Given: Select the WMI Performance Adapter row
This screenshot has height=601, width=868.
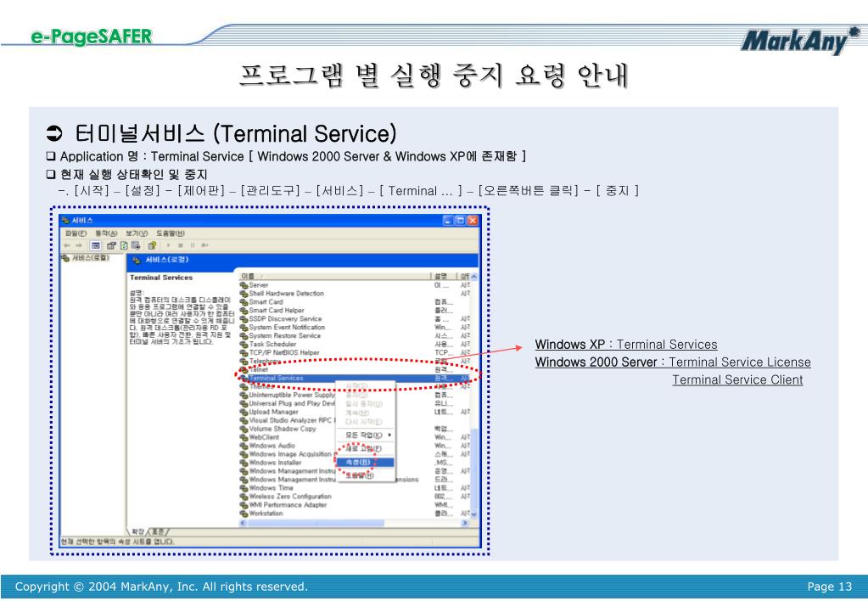Looking at the screenshot, I should [x=355, y=505].
